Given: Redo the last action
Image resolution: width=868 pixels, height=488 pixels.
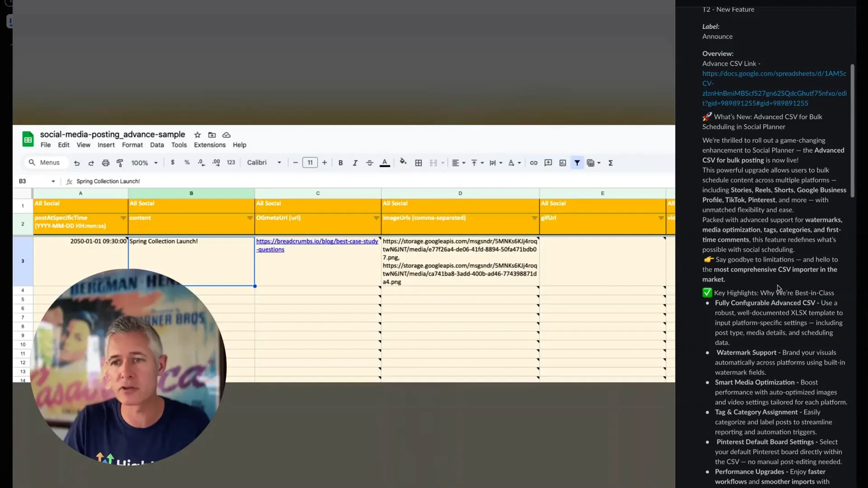Looking at the screenshot, I should click(91, 163).
